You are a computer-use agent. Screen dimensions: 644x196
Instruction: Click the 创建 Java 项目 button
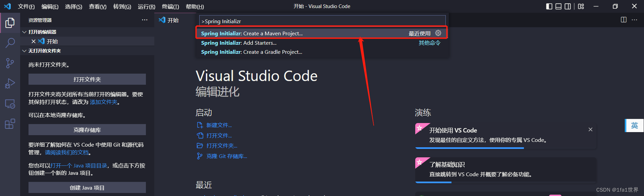pyautogui.click(x=87, y=188)
